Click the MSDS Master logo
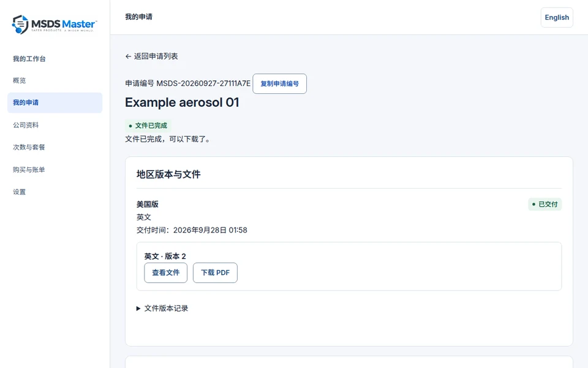588x368 pixels. point(55,25)
